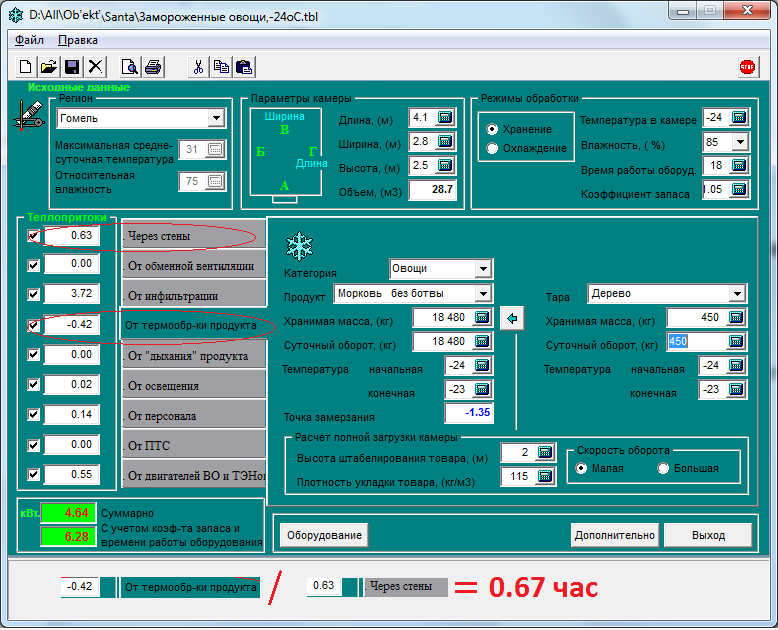Select the Хранение radio button

tap(492, 129)
